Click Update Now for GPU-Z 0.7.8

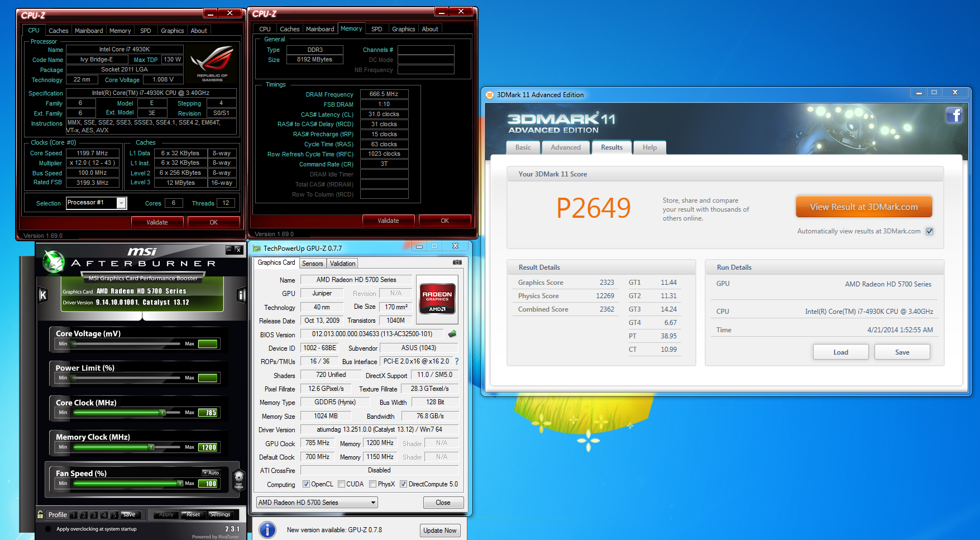point(440,531)
